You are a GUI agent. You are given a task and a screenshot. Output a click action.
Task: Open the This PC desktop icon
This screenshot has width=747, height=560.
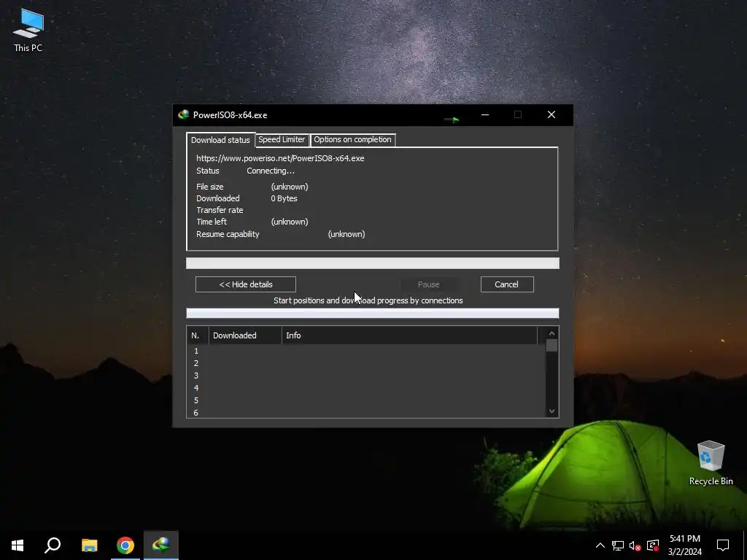28,30
